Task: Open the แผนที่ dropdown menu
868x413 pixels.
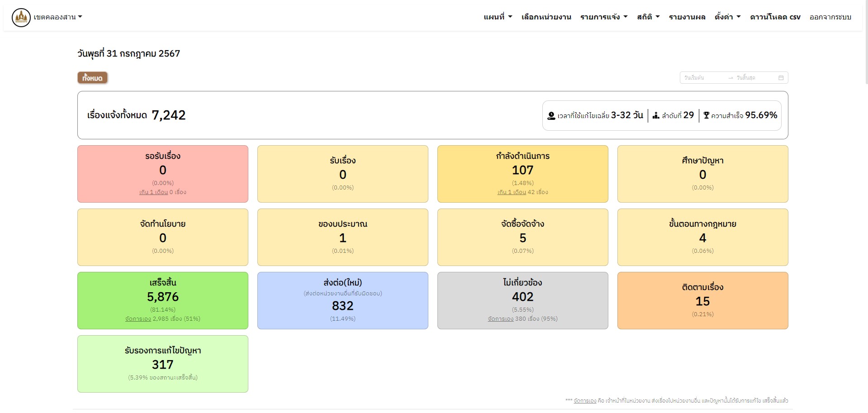Action: tap(498, 17)
